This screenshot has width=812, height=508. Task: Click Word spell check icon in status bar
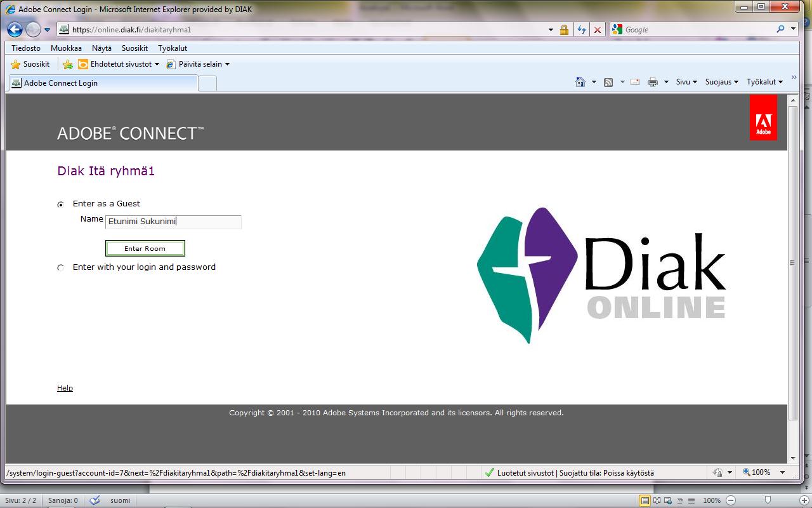[95, 500]
